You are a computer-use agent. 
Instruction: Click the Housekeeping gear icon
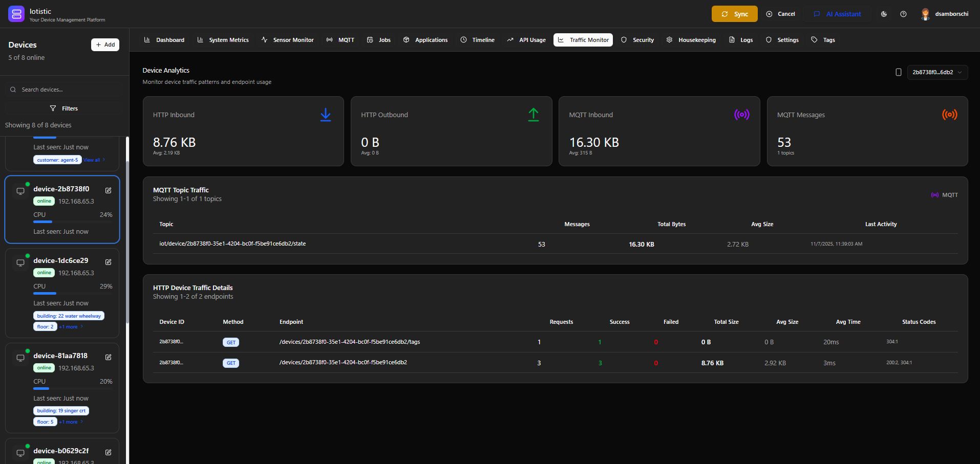click(x=669, y=40)
